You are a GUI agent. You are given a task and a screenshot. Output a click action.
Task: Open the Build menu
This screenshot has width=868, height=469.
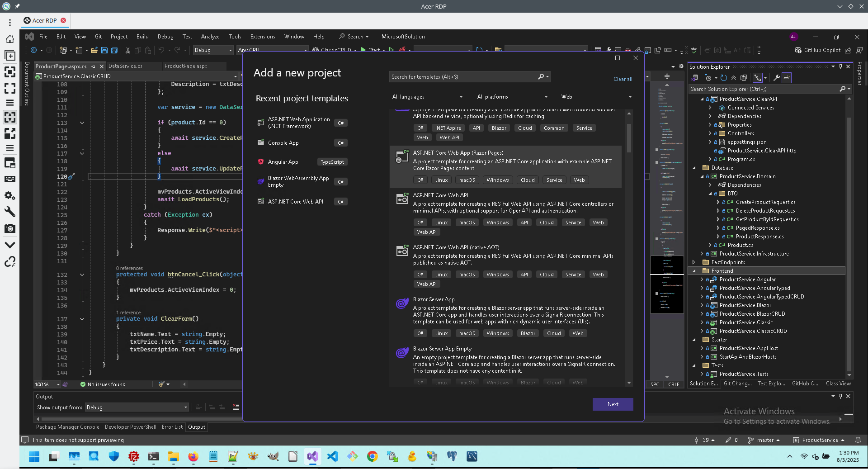[x=142, y=37]
